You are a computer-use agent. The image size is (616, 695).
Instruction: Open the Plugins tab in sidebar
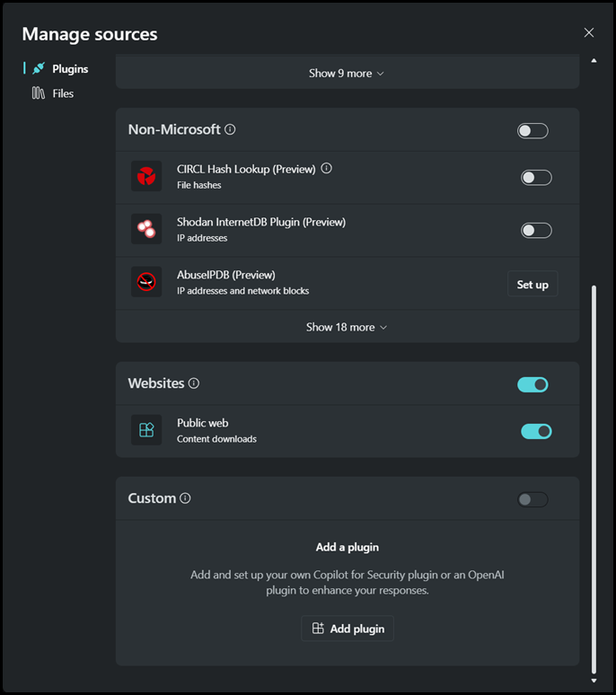[x=68, y=68]
